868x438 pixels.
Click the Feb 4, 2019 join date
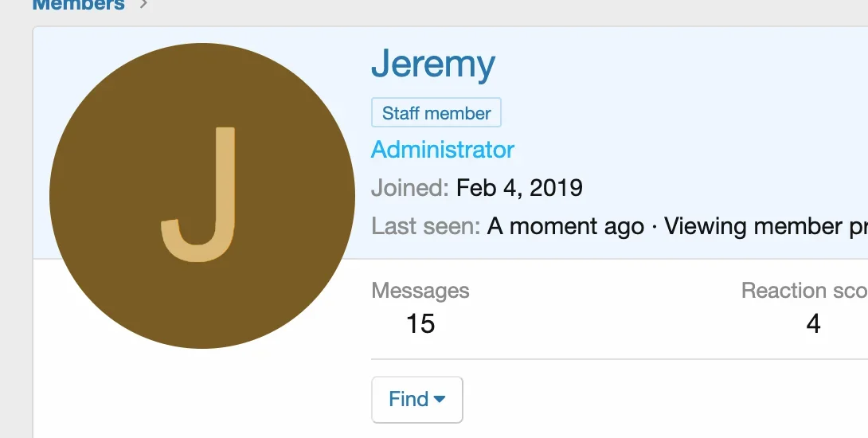(519, 189)
